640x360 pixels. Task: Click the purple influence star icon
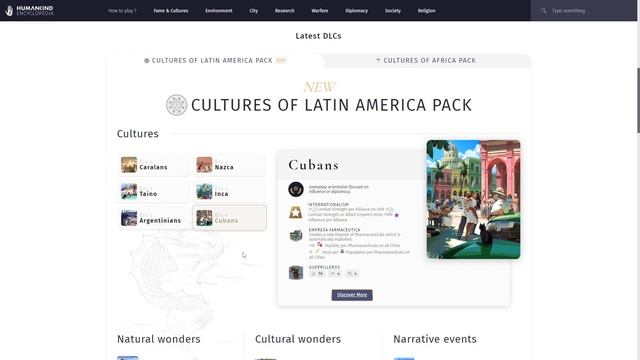tap(396, 215)
